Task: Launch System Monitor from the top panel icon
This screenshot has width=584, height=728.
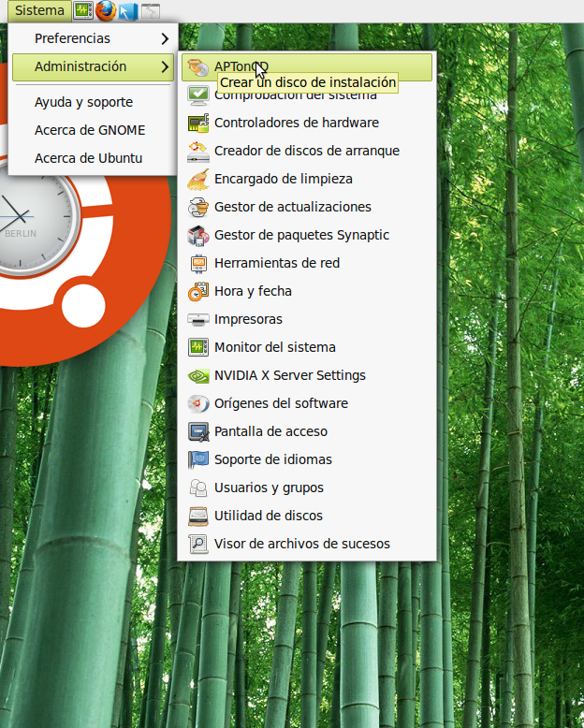Action: pyautogui.click(x=83, y=10)
